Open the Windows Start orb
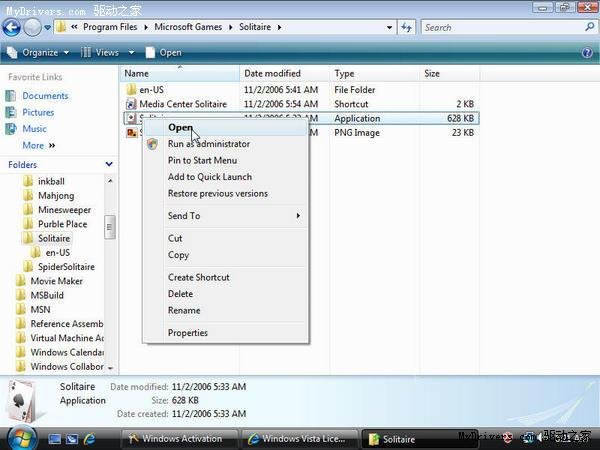The image size is (600, 450). tap(22, 437)
